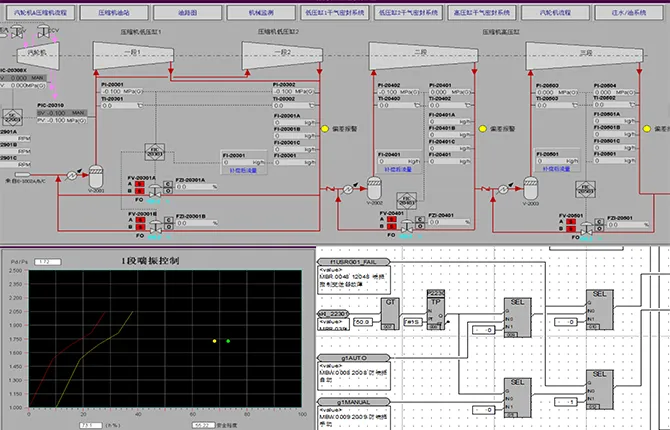Click the yellow deviation alarm lamp beside FI-20301A
The height and width of the screenshot is (430, 670).
(325, 129)
